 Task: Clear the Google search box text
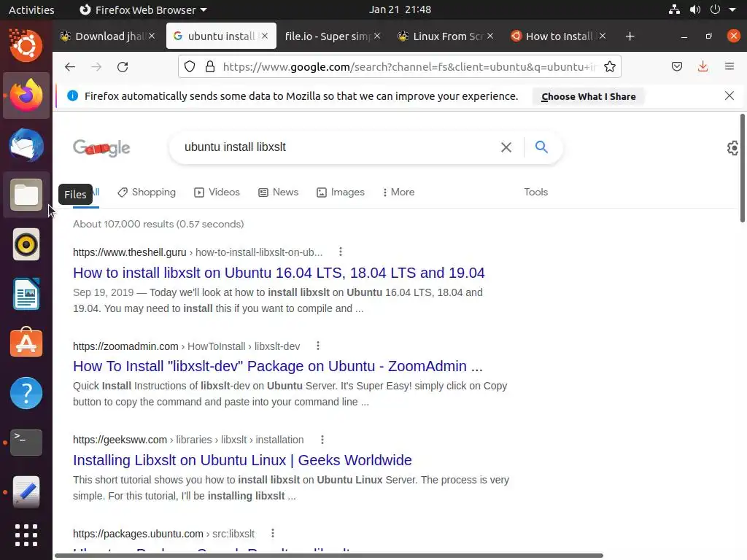[506, 147]
